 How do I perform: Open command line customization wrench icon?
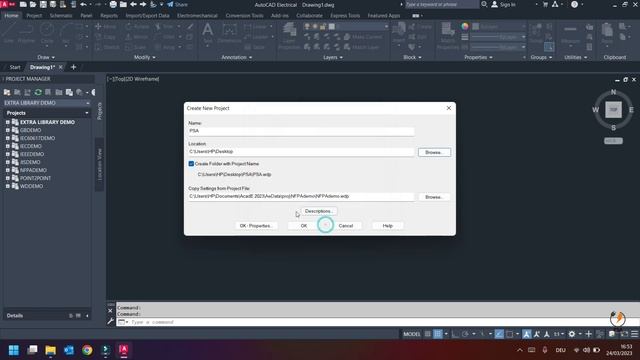point(110,322)
